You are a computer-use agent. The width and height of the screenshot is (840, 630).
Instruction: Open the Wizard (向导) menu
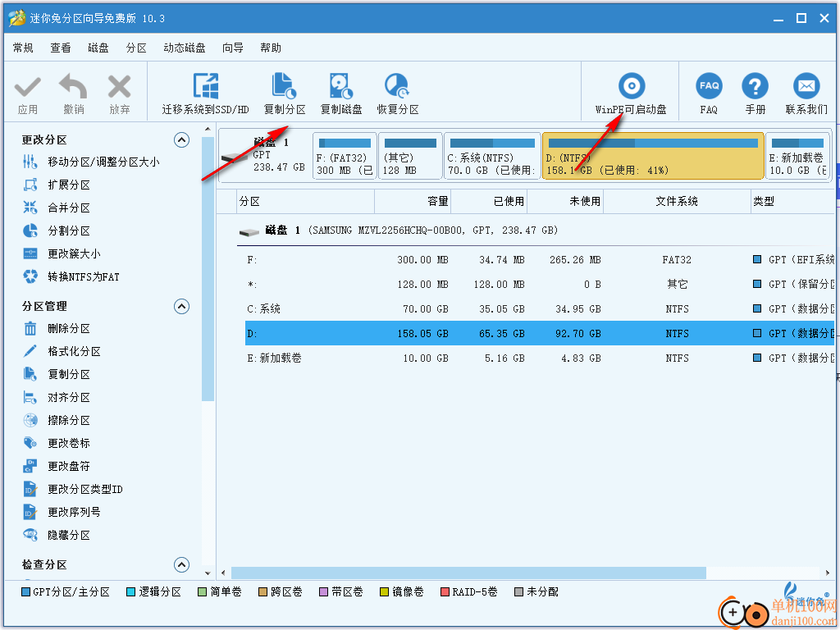[233, 48]
